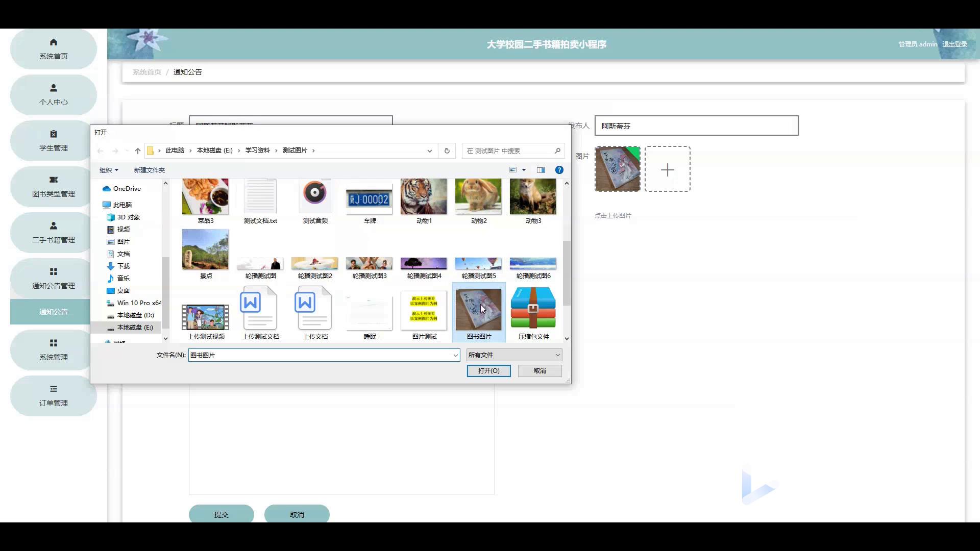The width and height of the screenshot is (980, 551).
Task: Select the 动物1 tiger image
Action: pos(424,201)
